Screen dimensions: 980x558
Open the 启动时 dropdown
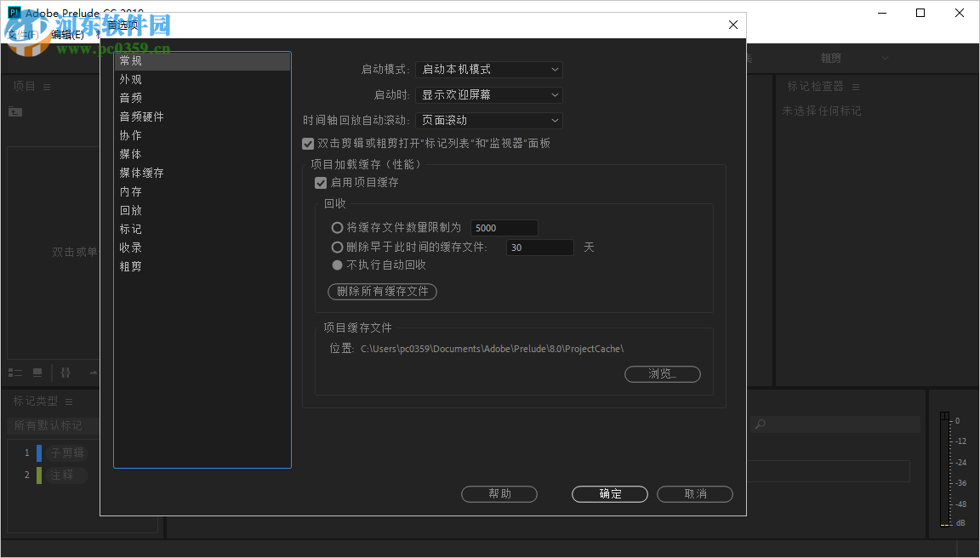pos(489,94)
